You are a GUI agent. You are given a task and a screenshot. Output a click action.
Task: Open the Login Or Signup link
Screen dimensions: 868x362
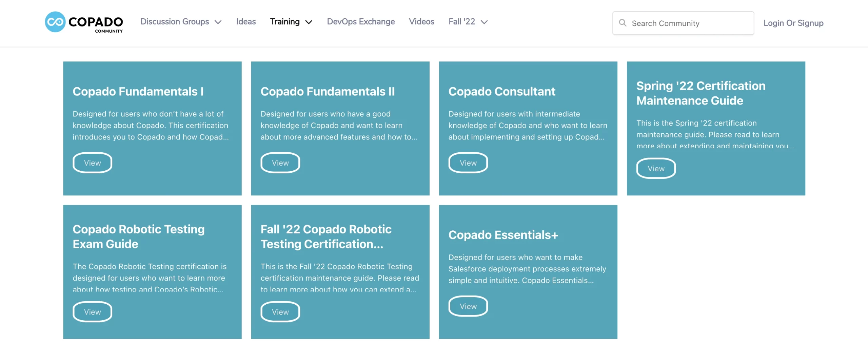(x=793, y=23)
